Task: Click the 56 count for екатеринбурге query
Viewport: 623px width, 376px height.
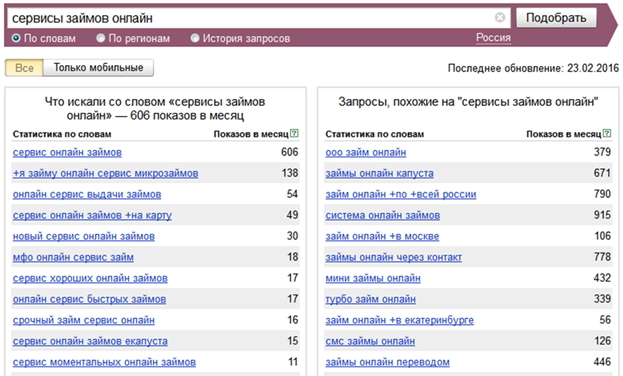Action: pyautogui.click(x=605, y=320)
